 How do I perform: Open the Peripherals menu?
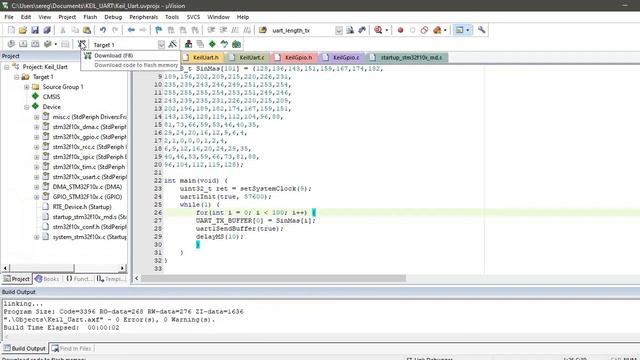pyautogui.click(x=144, y=17)
